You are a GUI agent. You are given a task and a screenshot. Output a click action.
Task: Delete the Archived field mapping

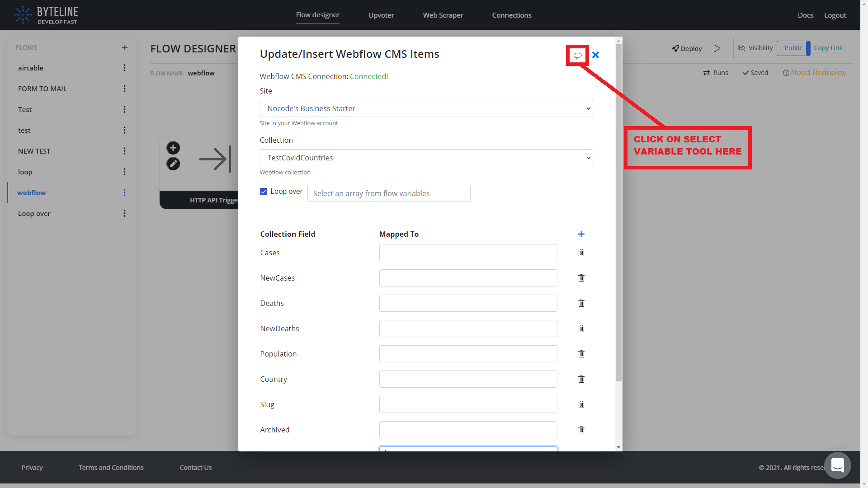click(581, 430)
